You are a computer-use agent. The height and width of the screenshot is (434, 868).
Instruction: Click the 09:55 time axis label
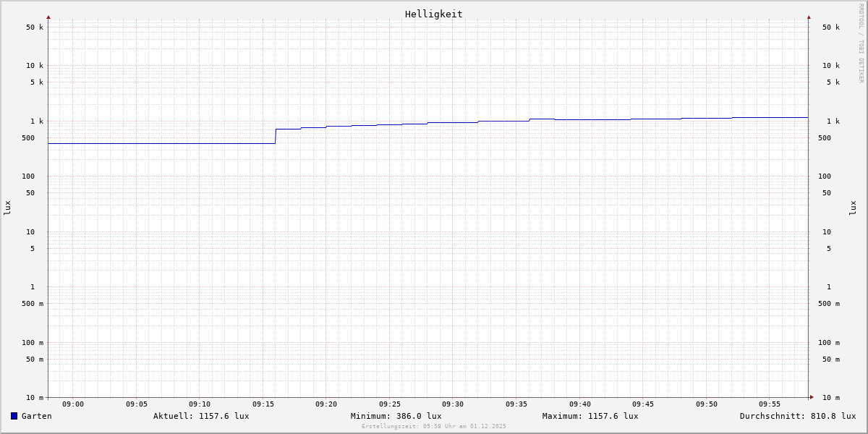click(x=770, y=404)
